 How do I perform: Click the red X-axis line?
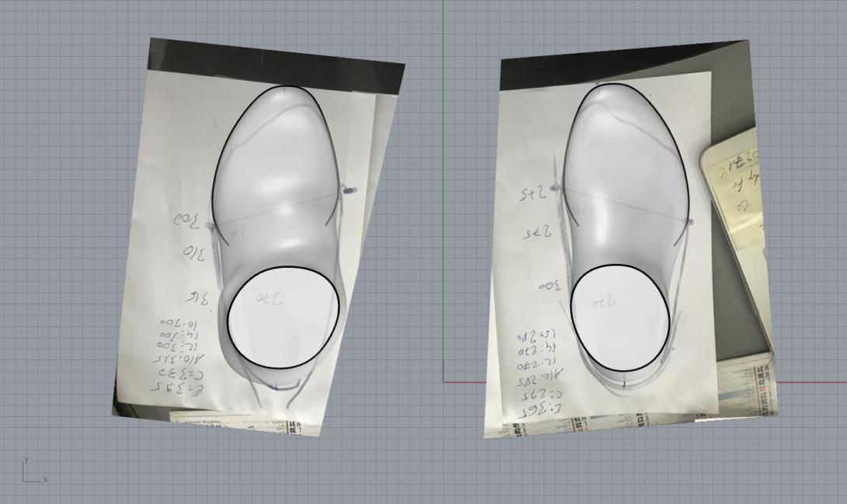pos(808,381)
